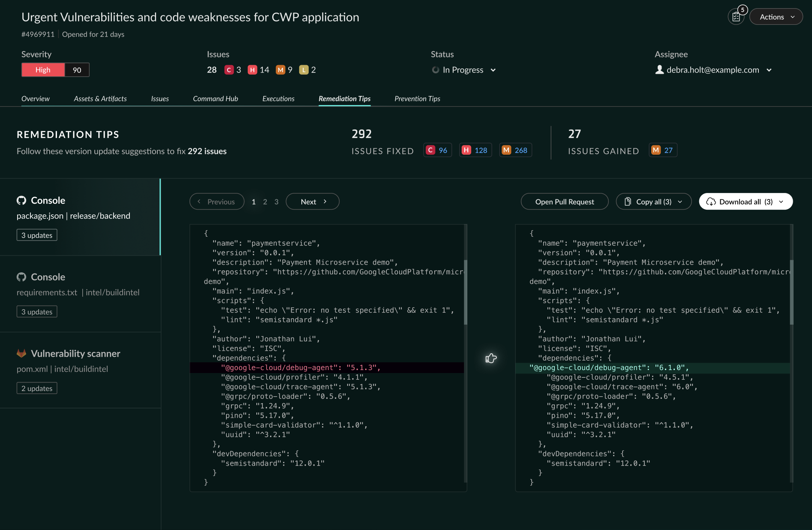Click the checklist clipboard icon with badge 5
Screen dimensions: 812x530
tap(736, 17)
